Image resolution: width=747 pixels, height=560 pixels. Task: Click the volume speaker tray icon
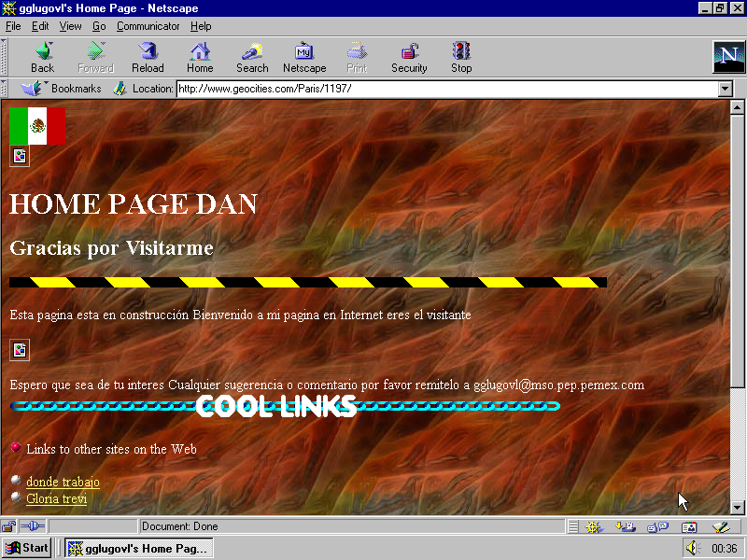693,548
